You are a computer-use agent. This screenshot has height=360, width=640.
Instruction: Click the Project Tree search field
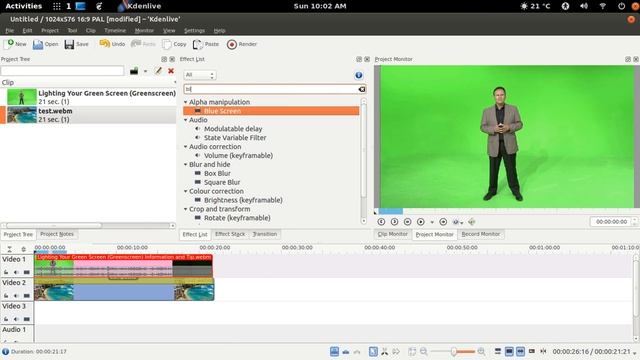[x=62, y=71]
